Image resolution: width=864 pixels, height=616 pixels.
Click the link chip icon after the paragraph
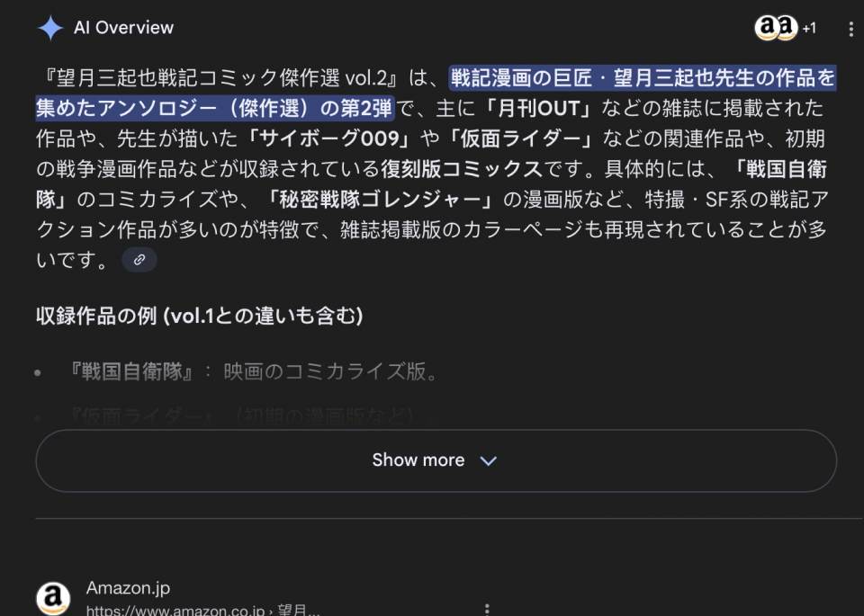point(139,260)
